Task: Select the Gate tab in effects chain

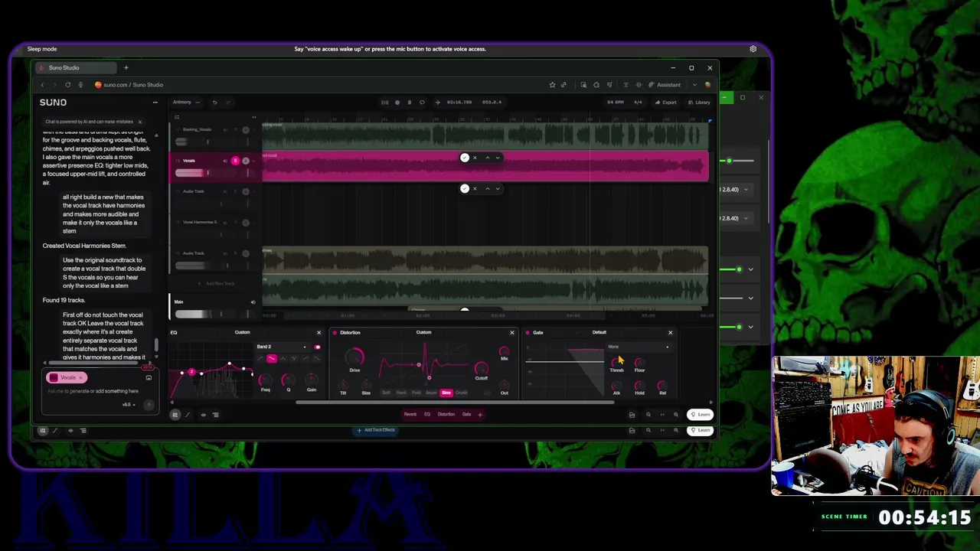Action: click(466, 414)
